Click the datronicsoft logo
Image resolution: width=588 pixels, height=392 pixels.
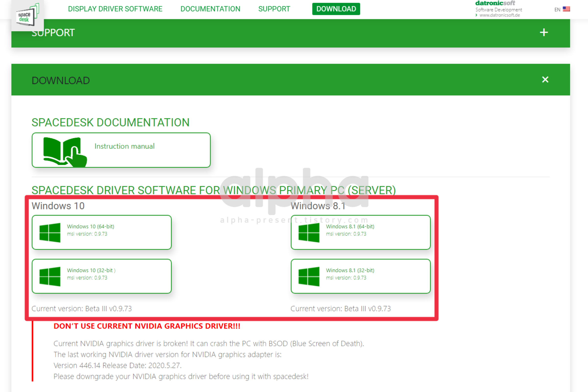(495, 3)
